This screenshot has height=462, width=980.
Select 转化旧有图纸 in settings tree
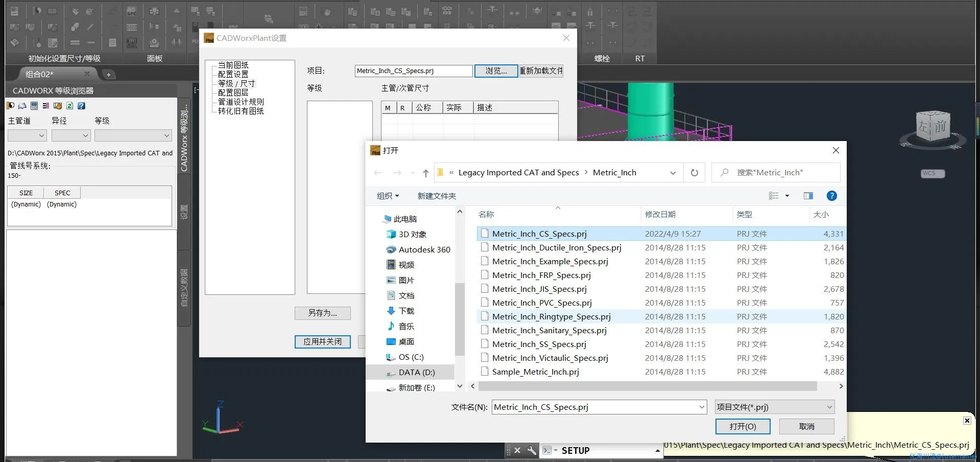point(241,111)
